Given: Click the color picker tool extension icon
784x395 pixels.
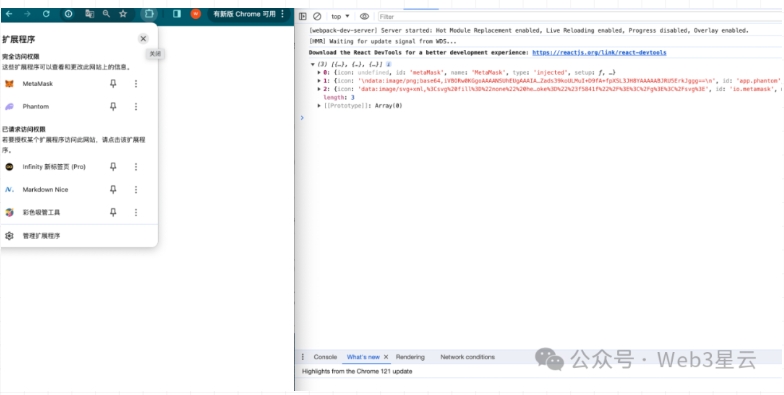Looking at the screenshot, I should click(10, 212).
